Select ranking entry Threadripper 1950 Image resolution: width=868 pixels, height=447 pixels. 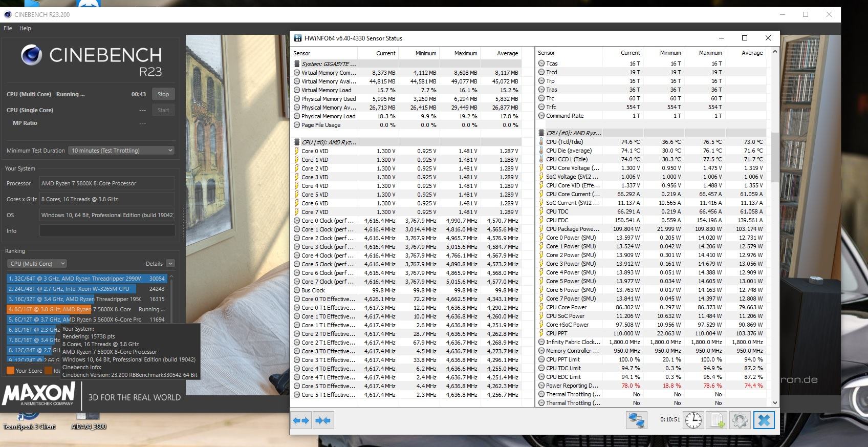coord(87,299)
